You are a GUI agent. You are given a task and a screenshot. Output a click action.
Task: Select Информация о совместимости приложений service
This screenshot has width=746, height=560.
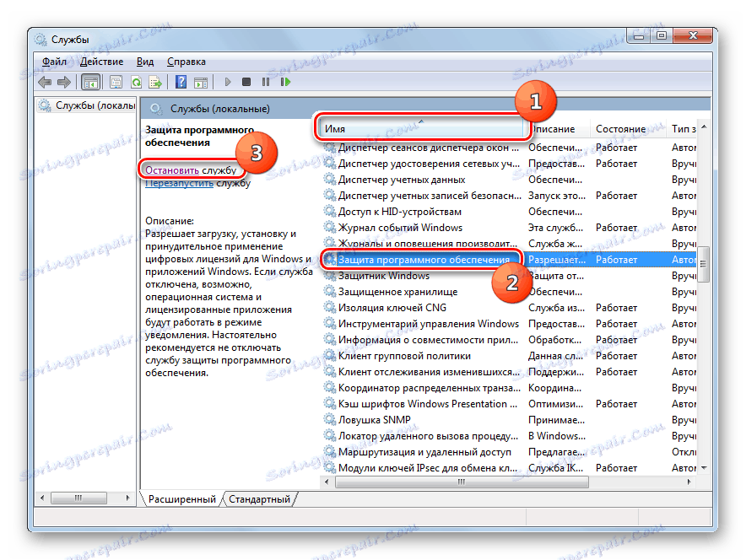pos(509,340)
